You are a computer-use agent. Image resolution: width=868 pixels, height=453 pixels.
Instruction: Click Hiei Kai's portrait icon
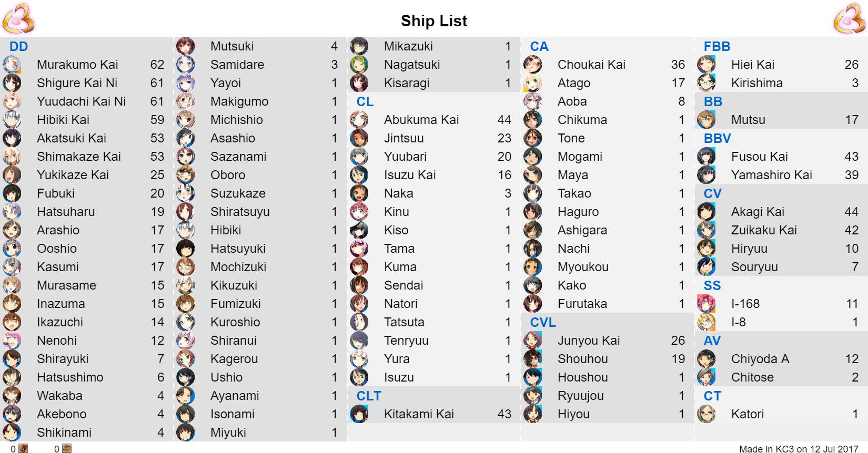[x=706, y=65]
